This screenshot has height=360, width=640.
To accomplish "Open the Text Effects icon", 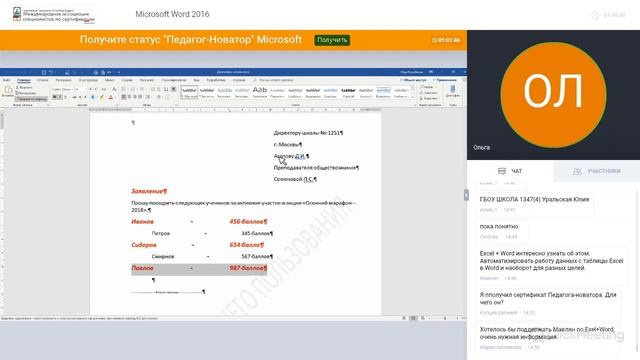I will click(x=93, y=97).
